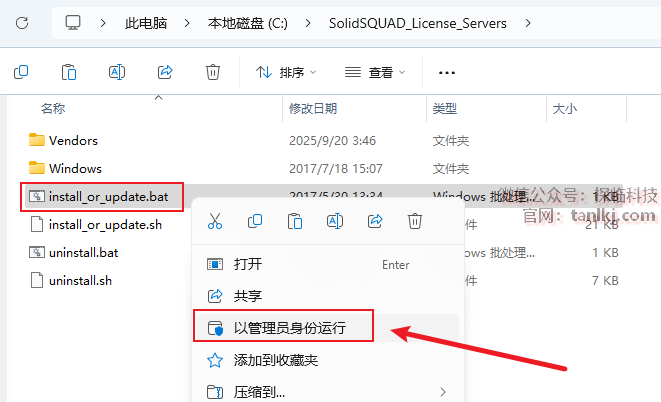Open the 查看 view dropdown

click(375, 72)
